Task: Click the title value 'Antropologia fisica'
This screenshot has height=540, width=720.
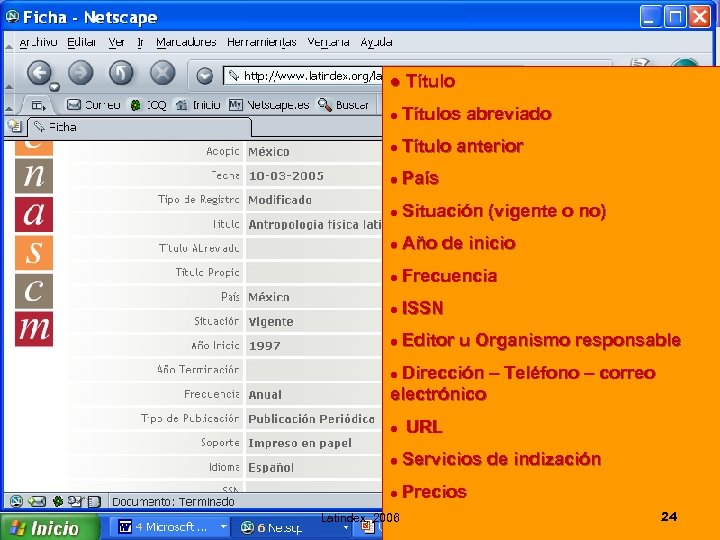Action: click(315, 225)
